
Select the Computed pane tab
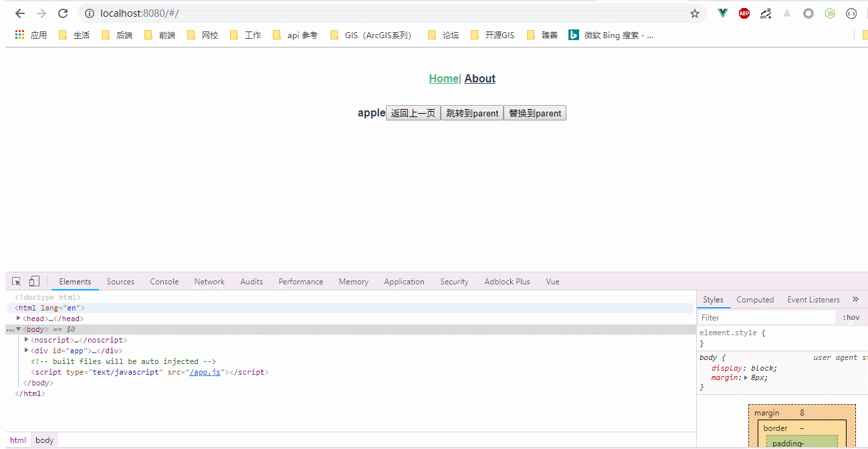755,300
